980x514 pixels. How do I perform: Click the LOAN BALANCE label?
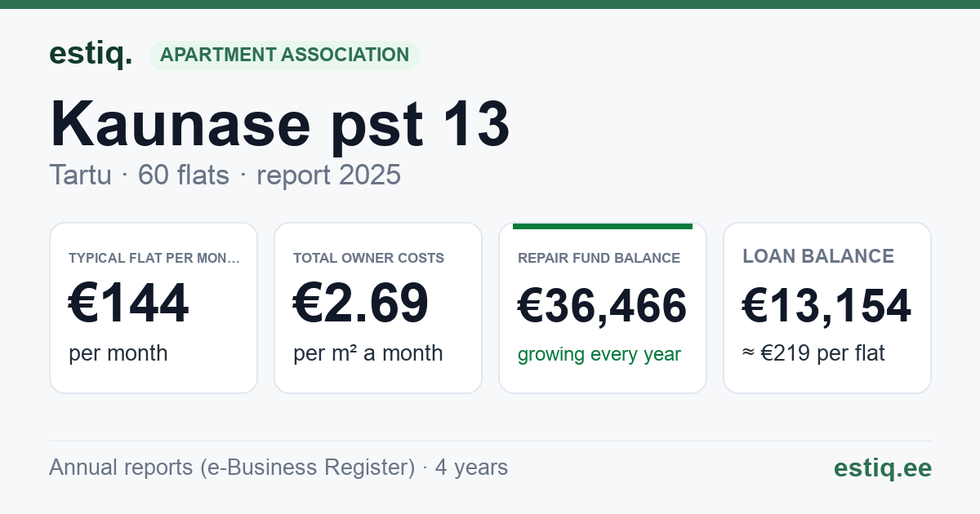tap(818, 256)
